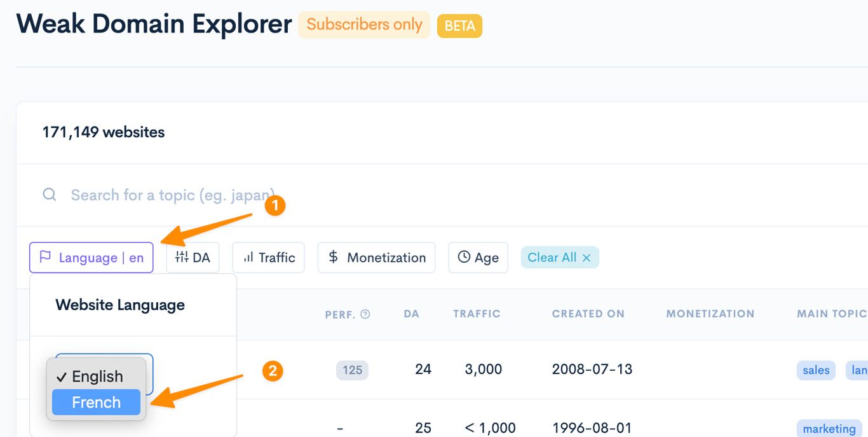Click the X icon on Clear All

point(587,258)
